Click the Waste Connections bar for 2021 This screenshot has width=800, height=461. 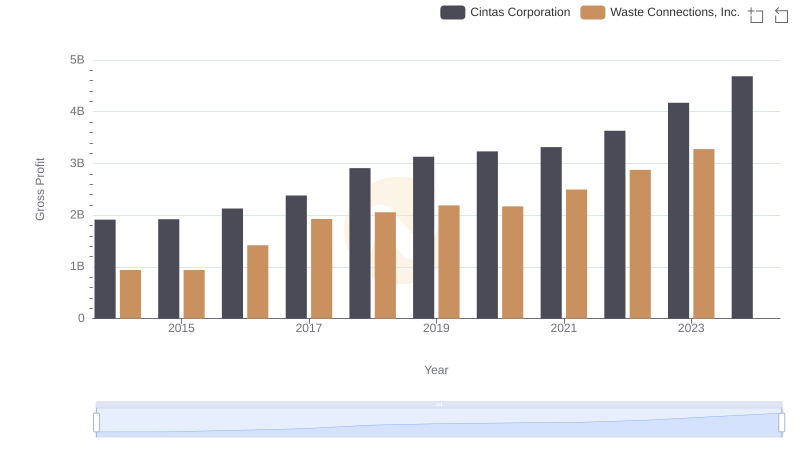[576, 254]
